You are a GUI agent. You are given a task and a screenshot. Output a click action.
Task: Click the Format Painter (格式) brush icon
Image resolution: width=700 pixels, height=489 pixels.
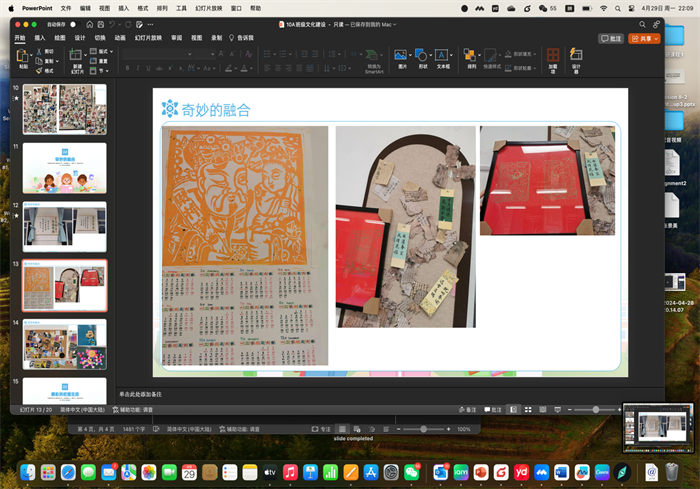(x=39, y=71)
